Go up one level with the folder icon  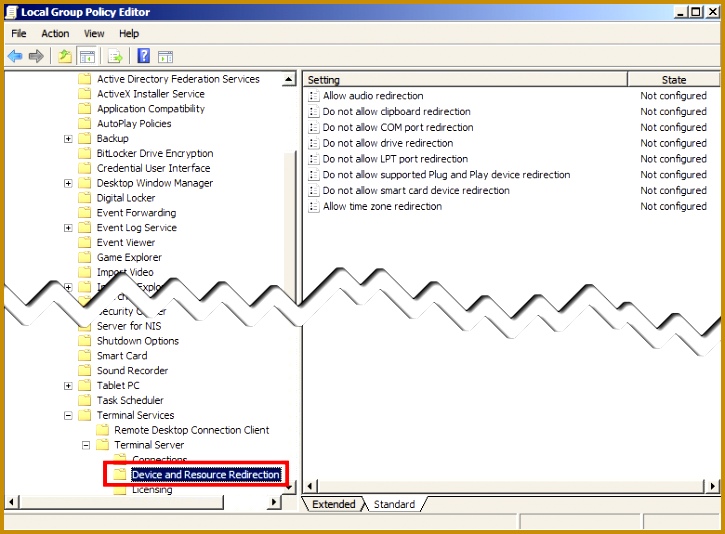coord(65,56)
